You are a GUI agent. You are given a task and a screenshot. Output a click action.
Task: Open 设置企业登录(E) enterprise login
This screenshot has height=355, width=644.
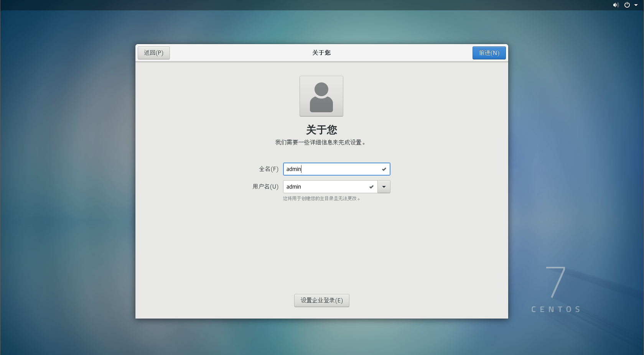[321, 301]
